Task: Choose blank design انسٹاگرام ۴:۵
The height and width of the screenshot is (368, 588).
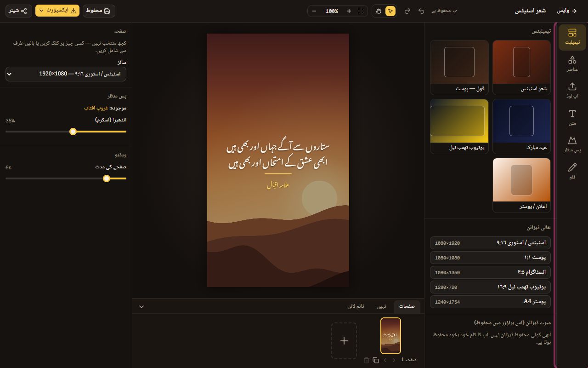Action: [x=491, y=272]
